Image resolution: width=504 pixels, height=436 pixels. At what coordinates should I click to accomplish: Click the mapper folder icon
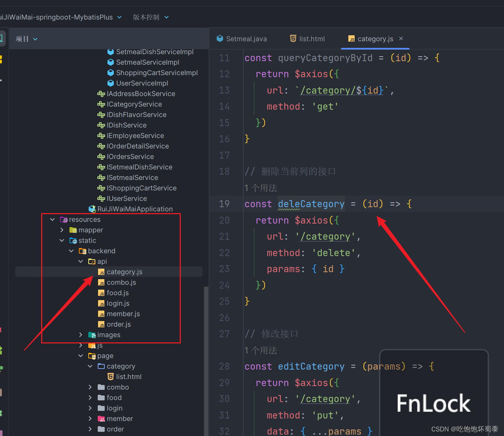tap(73, 230)
